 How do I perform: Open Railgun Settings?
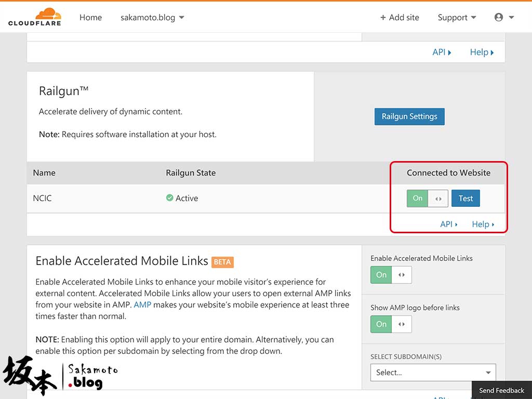(x=409, y=116)
